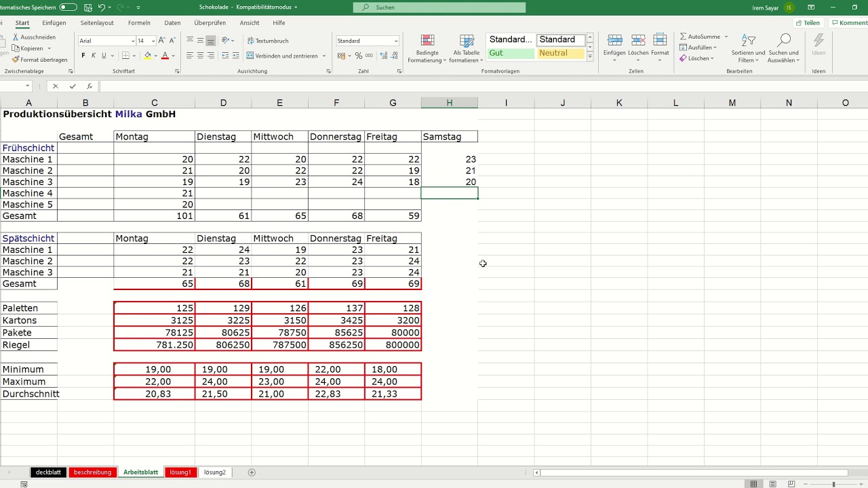Toggle center horizontal alignment button
The height and width of the screenshot is (488, 868).
[x=201, y=56]
